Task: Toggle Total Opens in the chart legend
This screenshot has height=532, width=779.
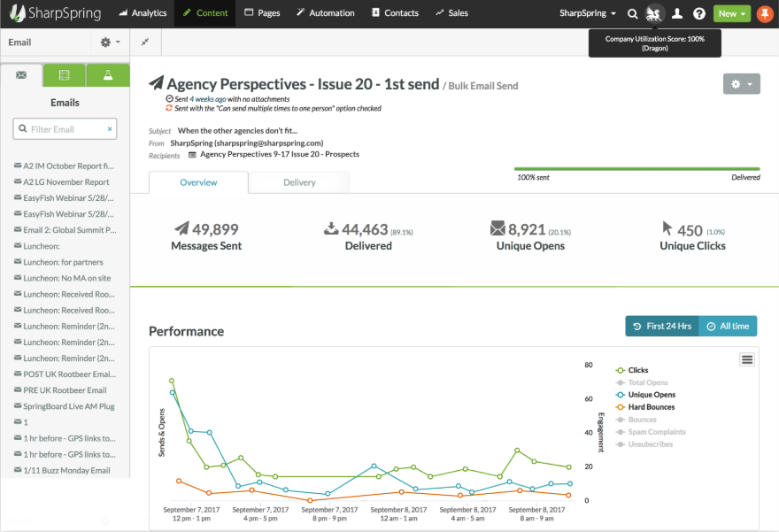Action: pos(649,382)
